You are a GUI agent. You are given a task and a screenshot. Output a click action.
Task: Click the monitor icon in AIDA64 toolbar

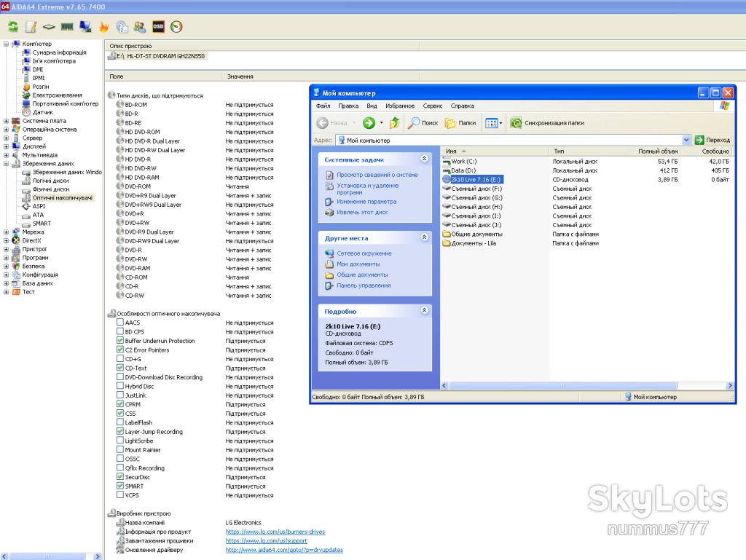pyautogui.click(x=86, y=27)
